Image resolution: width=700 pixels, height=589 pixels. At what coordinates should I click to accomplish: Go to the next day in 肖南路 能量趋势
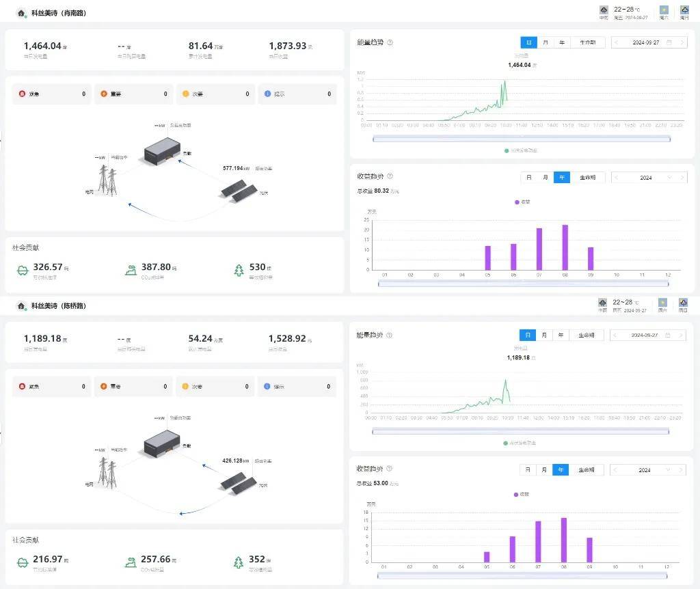click(682, 42)
